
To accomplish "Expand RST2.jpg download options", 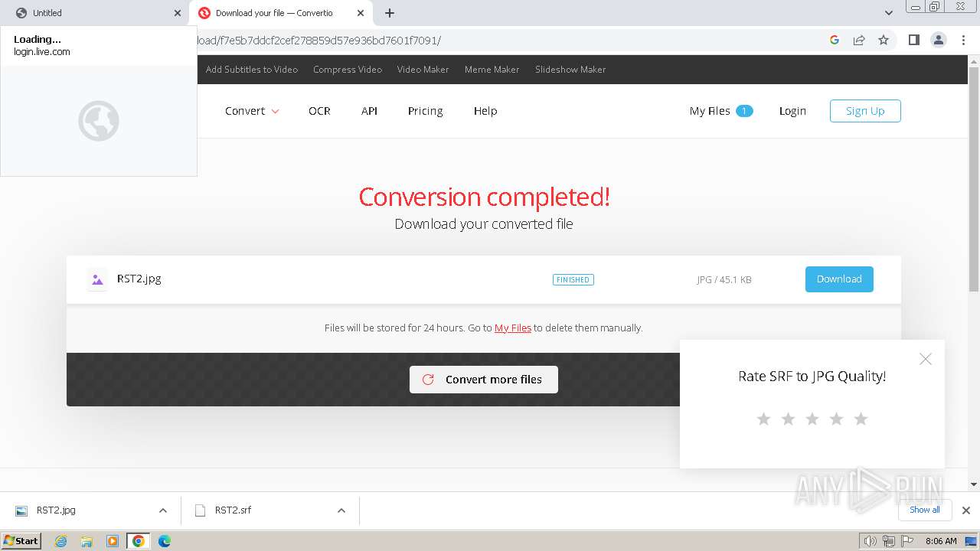I will click(x=163, y=510).
